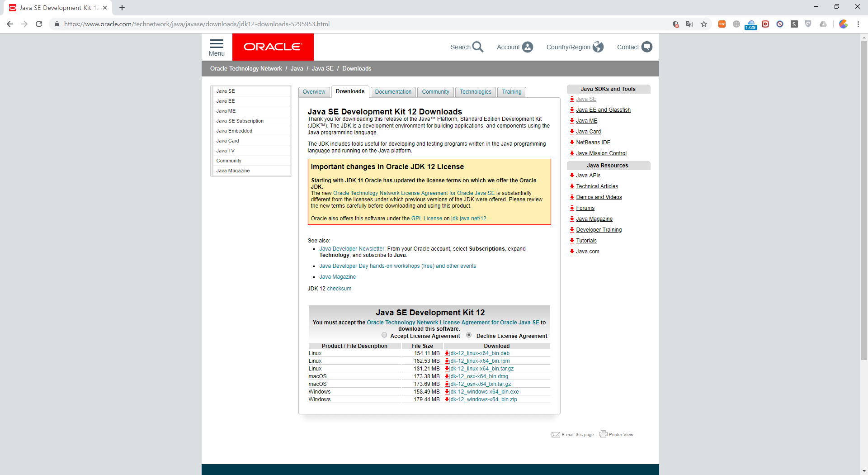Click Oracle Technology Network breadcrumb link
Image resolution: width=868 pixels, height=475 pixels.
(246, 69)
